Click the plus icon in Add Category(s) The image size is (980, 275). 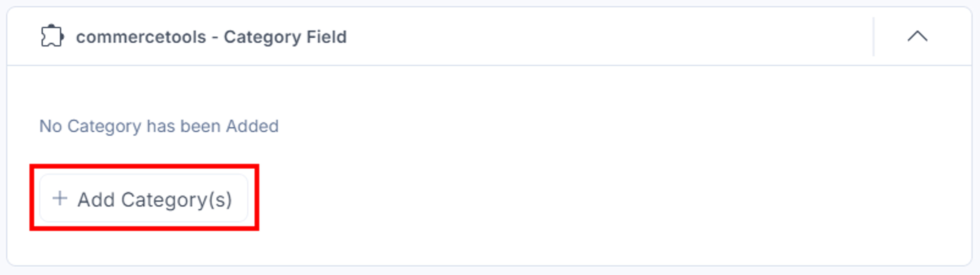[60, 198]
